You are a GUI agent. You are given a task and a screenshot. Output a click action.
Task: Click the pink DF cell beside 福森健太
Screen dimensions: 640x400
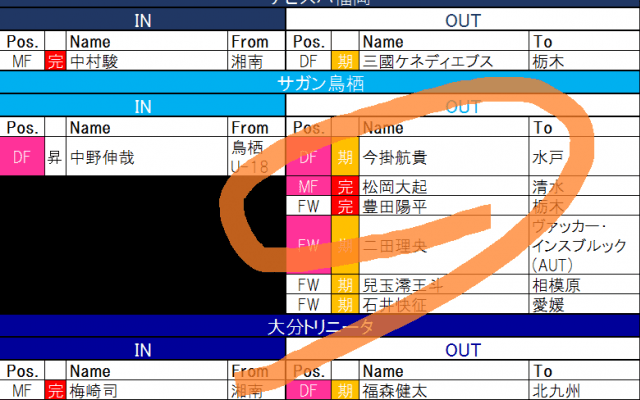click(x=309, y=391)
